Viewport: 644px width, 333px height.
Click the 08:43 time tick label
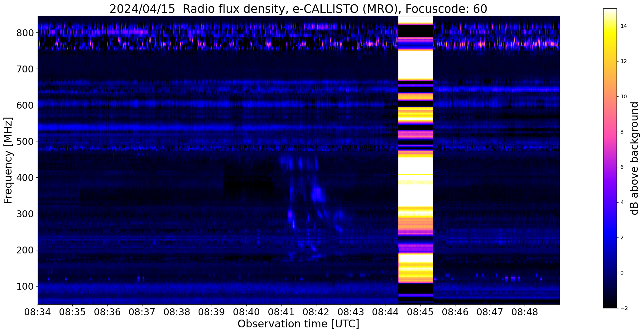tap(351, 312)
